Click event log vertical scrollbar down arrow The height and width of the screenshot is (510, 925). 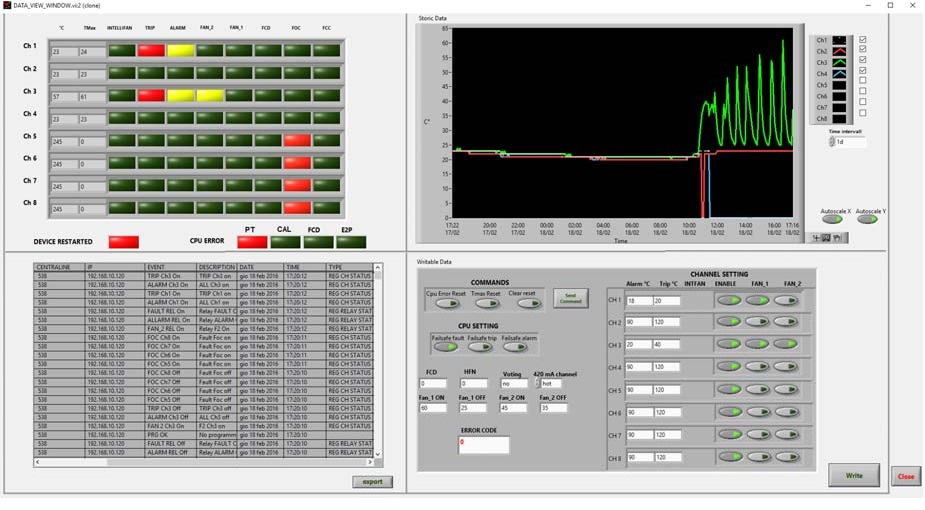[378, 454]
